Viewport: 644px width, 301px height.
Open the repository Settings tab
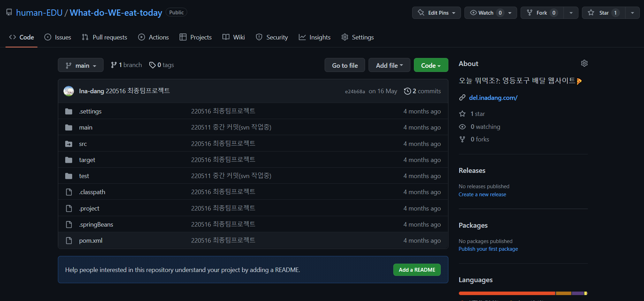(358, 37)
